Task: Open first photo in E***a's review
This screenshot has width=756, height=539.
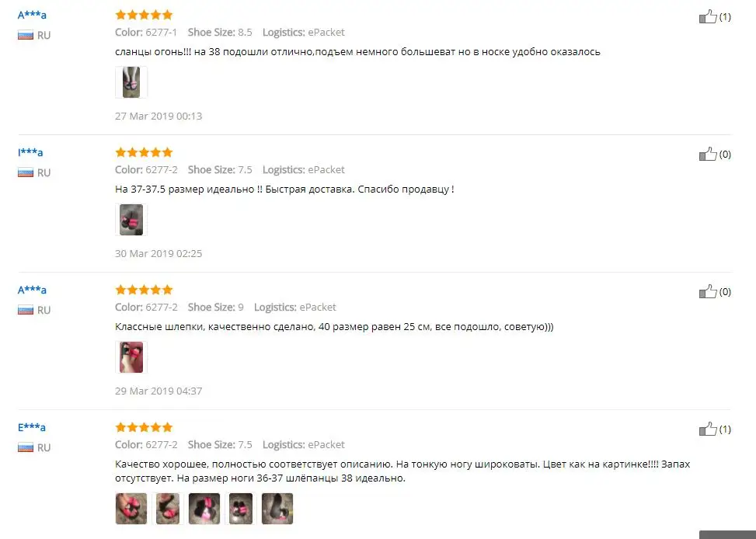Action: pyautogui.click(x=131, y=509)
